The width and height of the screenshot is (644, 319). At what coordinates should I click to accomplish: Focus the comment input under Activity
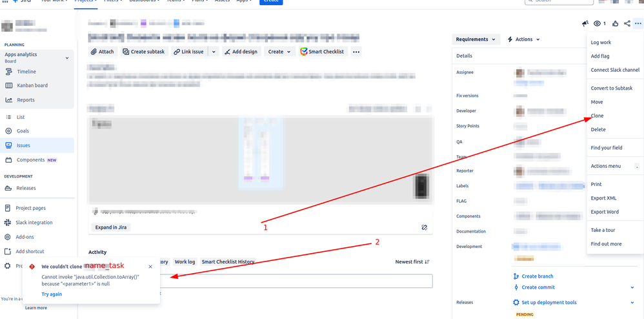(296, 281)
